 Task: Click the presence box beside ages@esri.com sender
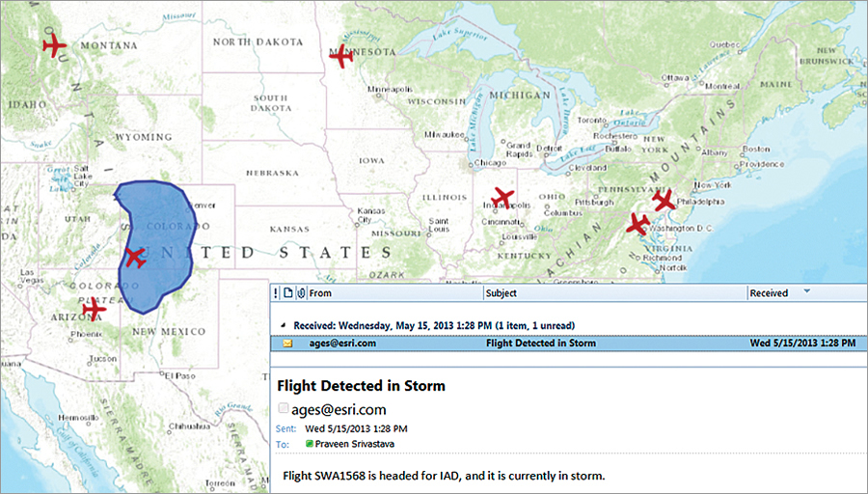pyautogui.click(x=284, y=409)
